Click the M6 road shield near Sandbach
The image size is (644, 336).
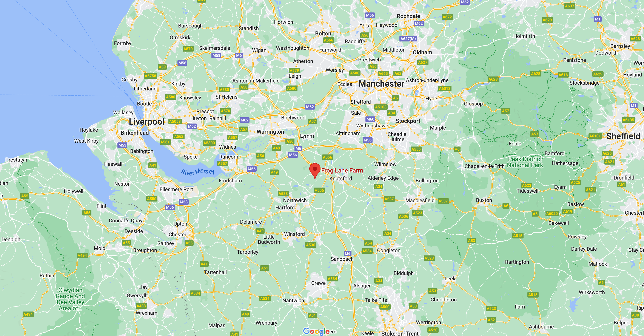[x=348, y=253]
